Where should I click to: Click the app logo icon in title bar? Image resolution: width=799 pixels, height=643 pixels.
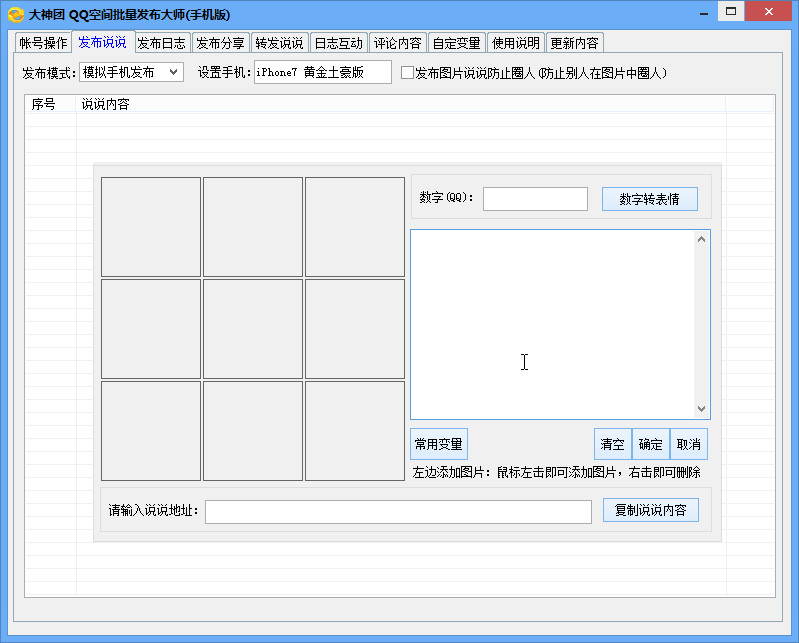point(16,15)
